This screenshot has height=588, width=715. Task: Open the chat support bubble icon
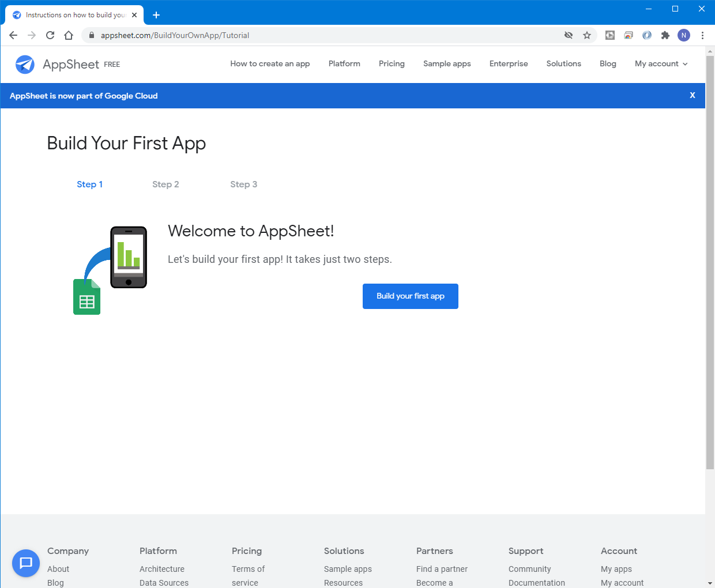(26, 563)
